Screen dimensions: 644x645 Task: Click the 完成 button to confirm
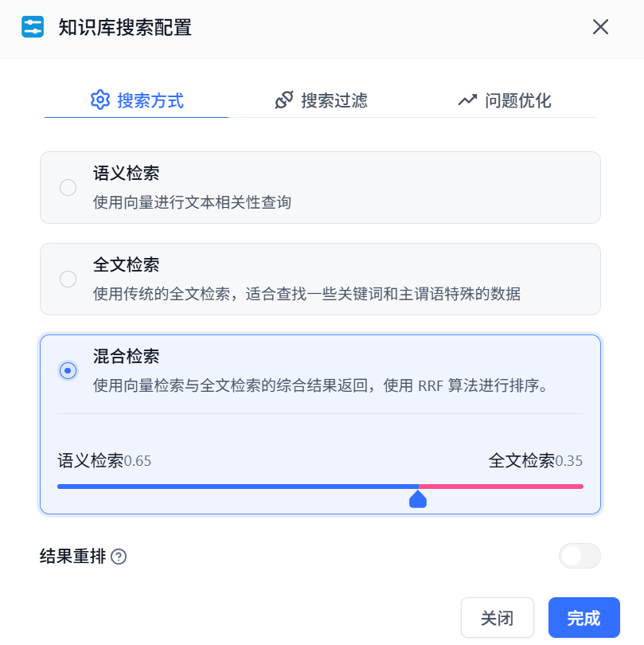[584, 618]
